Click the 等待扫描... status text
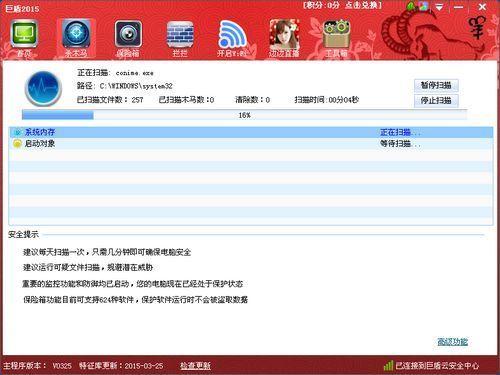The width and height of the screenshot is (500, 375). 400,144
